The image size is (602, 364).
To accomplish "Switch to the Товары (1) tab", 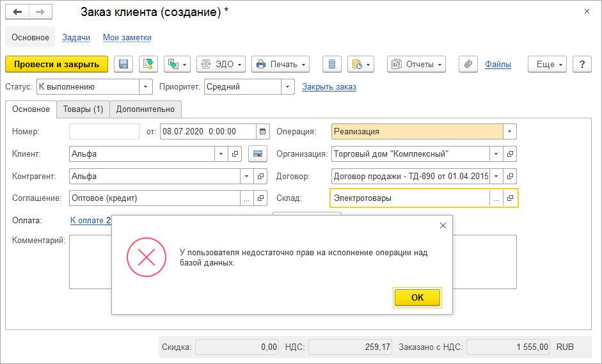I will [x=83, y=109].
